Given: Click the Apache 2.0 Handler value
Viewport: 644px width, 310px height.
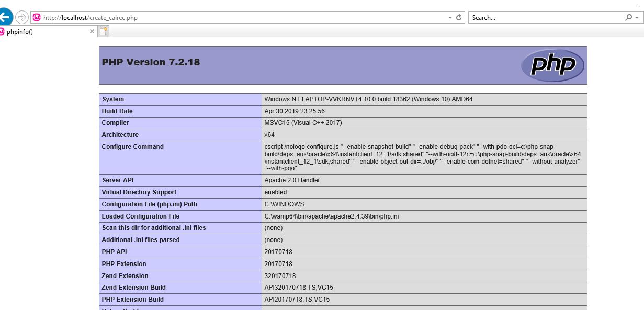Looking at the screenshot, I should [292, 180].
